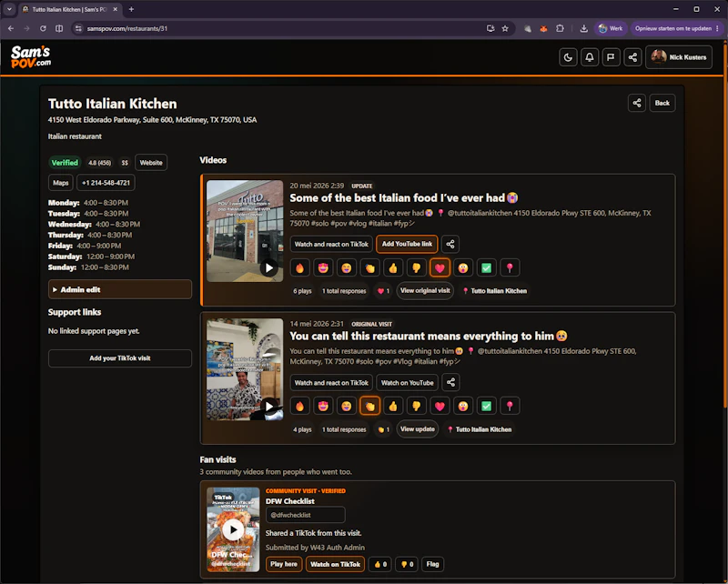Screen dimensions: 728x584
Task: Open Tutto Italian Kitchen tag on original visit
Action: (x=480, y=429)
